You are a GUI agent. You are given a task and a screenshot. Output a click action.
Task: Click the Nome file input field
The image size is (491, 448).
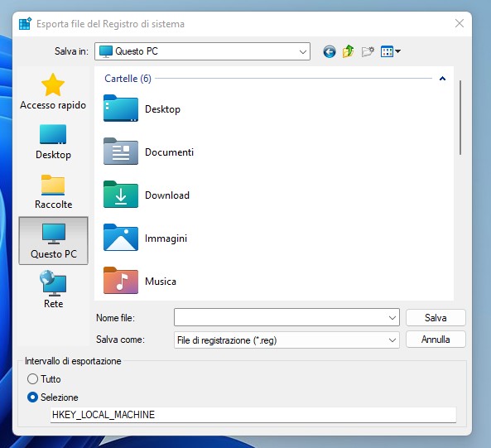tap(286, 317)
